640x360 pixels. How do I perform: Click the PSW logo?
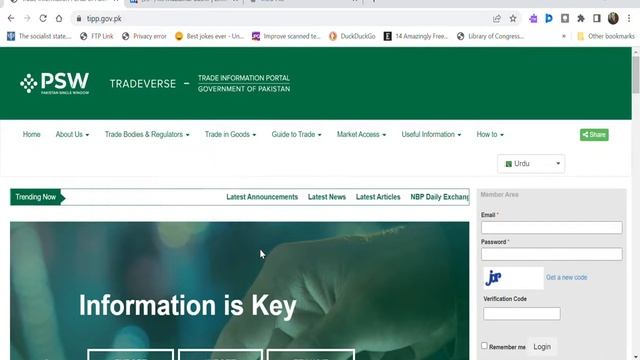(x=54, y=83)
